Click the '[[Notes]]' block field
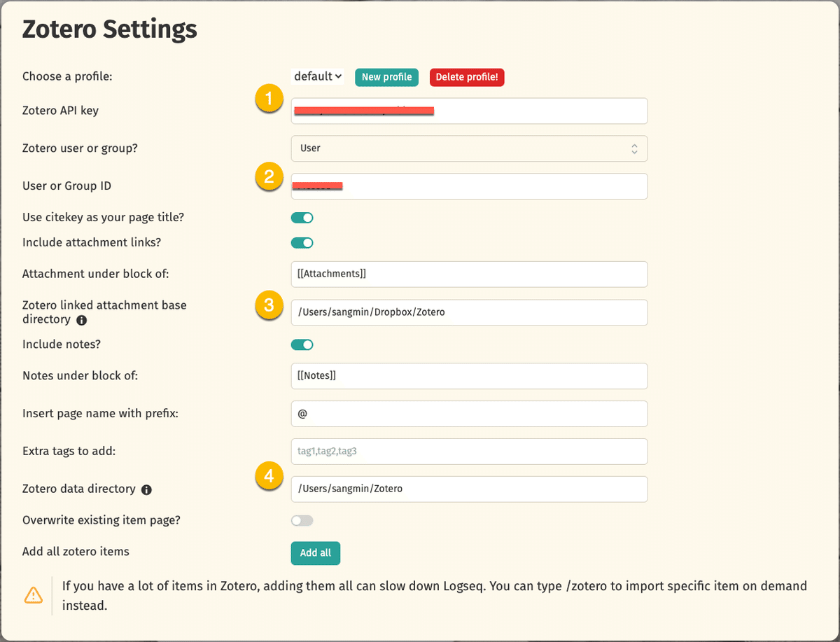Screen dimensions: 840x642 (470, 376)
